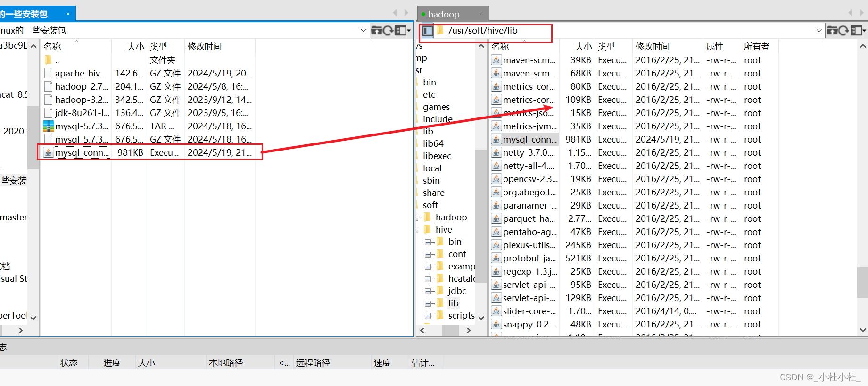868x386 pixels.
Task: Close the local 安装包 tab
Action: [68, 14]
